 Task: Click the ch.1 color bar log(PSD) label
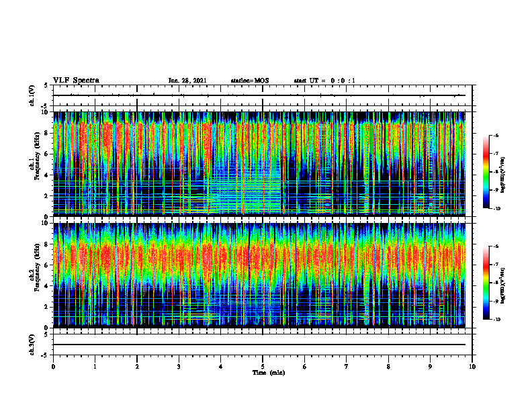(x=503, y=175)
